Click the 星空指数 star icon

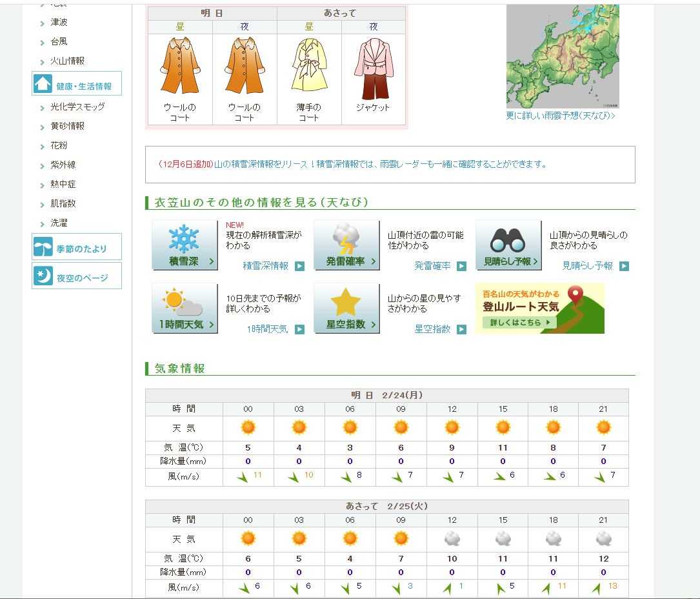click(346, 308)
